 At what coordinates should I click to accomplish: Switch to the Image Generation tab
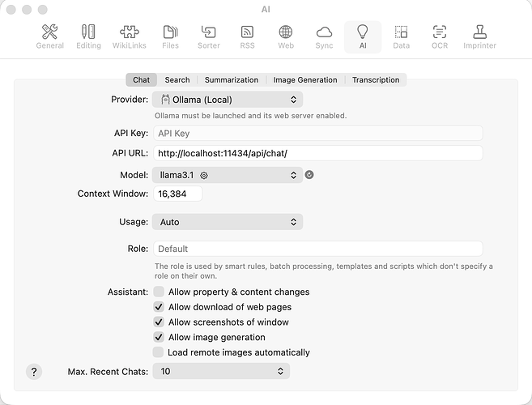click(x=305, y=79)
